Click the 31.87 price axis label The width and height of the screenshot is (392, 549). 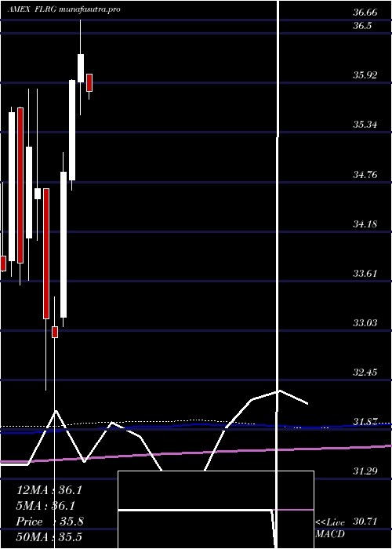coord(365,422)
